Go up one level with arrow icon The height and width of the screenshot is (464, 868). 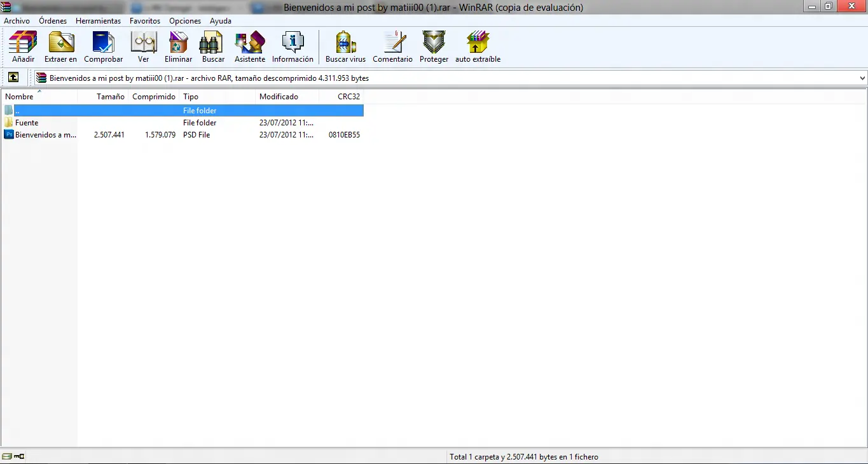tap(13, 78)
